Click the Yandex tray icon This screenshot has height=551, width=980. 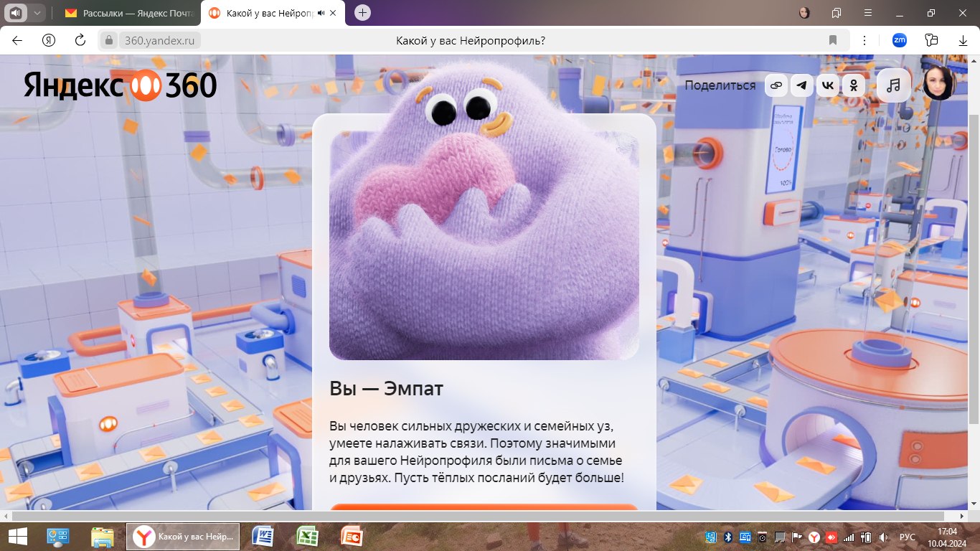pyautogui.click(x=814, y=537)
